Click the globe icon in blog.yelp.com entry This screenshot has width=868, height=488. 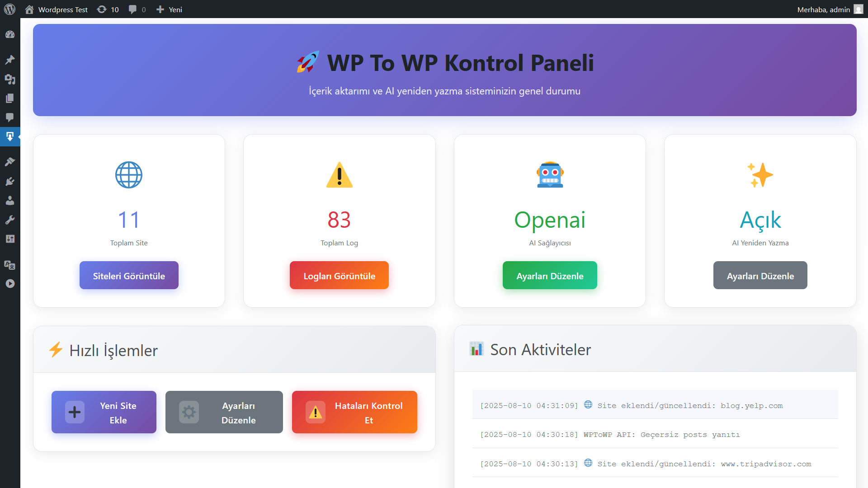[588, 404]
